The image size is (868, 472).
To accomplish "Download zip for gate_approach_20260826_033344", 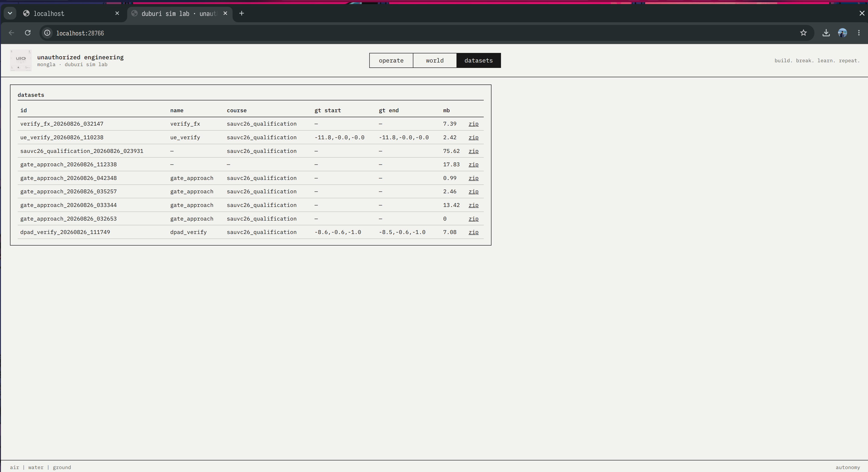I will pos(474,205).
